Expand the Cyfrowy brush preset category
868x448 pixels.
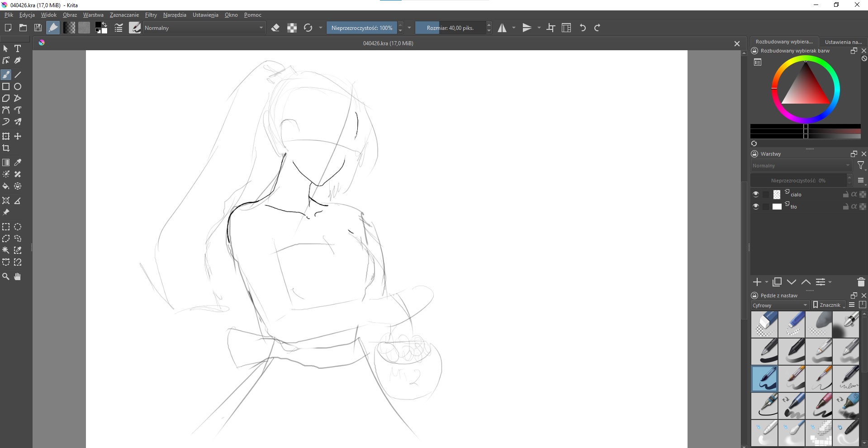pyautogui.click(x=780, y=305)
